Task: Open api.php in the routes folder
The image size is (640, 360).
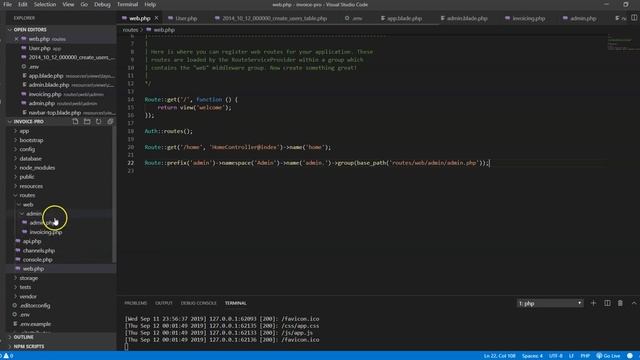Action: [32, 242]
